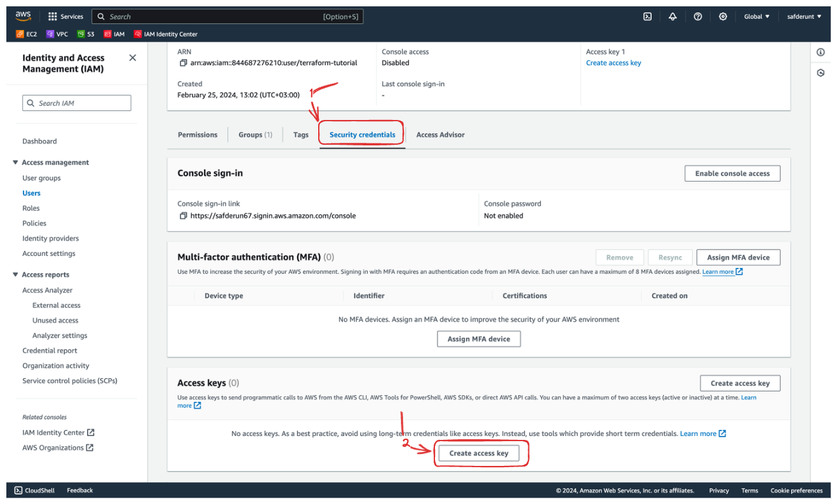Open CloudShell icon in top bar
Image resolution: width=837 pixels, height=504 pixels.
point(647,17)
